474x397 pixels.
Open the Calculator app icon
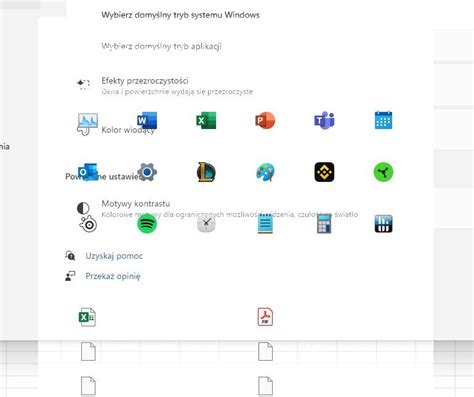pos(324,224)
